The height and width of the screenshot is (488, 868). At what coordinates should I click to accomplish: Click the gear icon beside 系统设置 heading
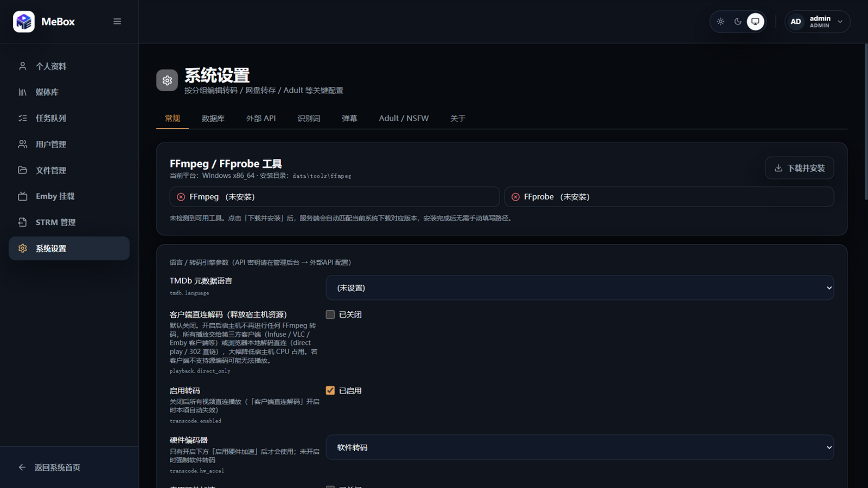coord(167,80)
